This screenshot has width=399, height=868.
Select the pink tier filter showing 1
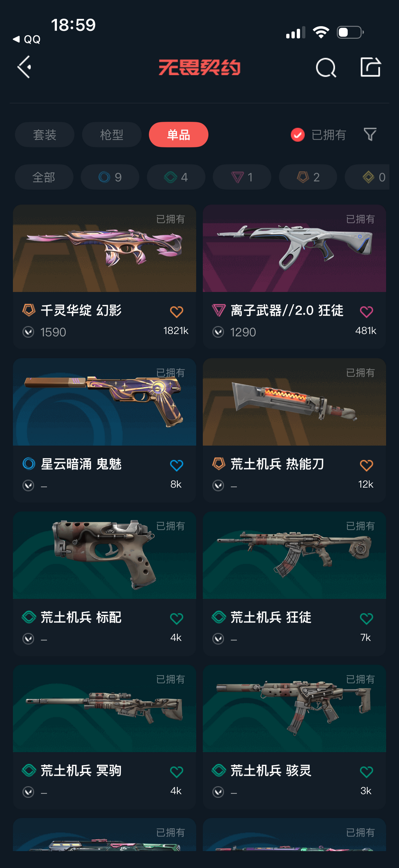click(242, 177)
